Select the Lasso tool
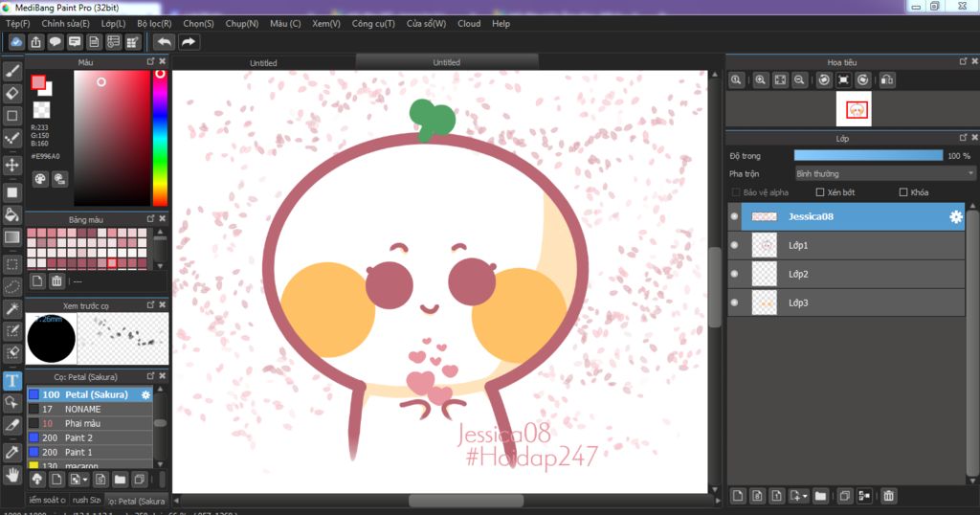The image size is (980, 515). click(x=11, y=286)
